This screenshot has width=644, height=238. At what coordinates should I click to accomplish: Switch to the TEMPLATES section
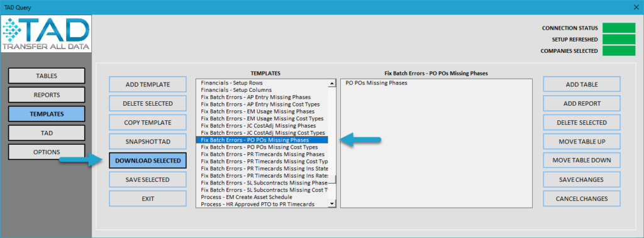tap(47, 114)
